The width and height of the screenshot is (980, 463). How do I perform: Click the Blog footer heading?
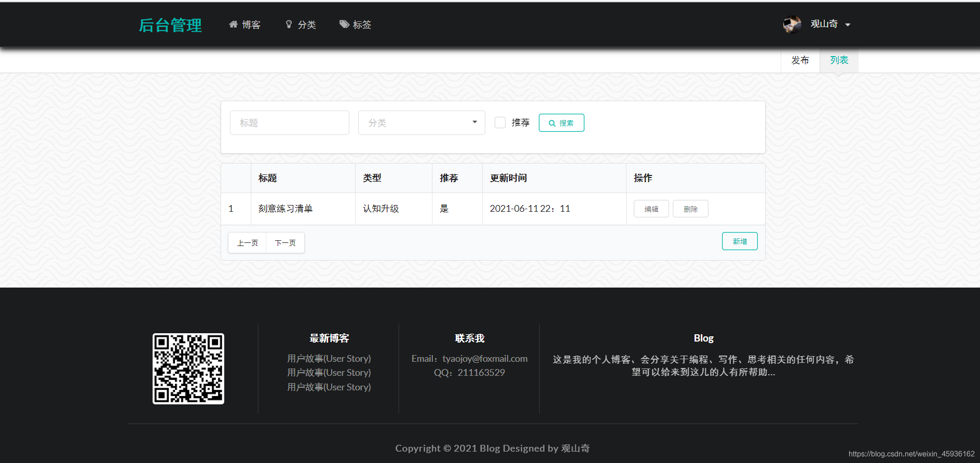pos(703,338)
